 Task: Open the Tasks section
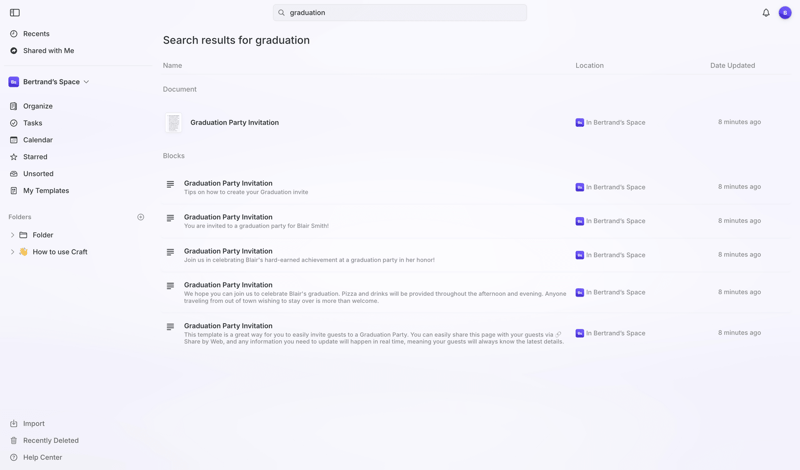click(x=33, y=123)
